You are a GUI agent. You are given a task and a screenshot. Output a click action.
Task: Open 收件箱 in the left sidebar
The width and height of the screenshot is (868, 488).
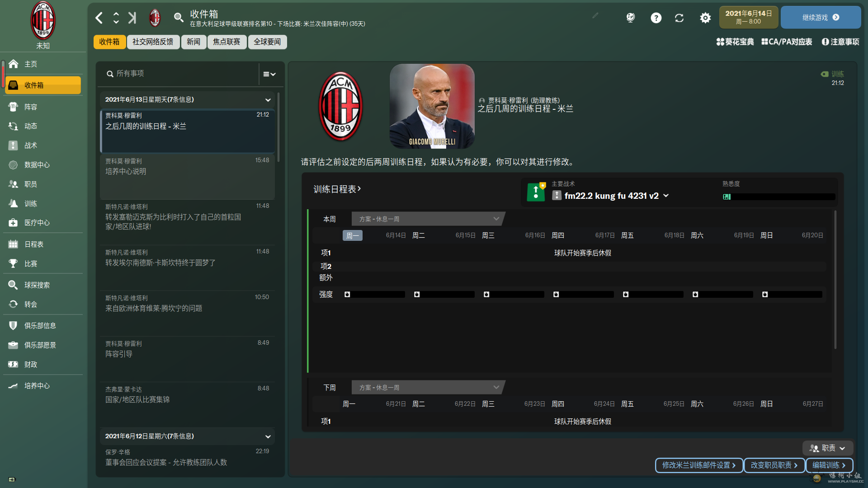[43, 85]
